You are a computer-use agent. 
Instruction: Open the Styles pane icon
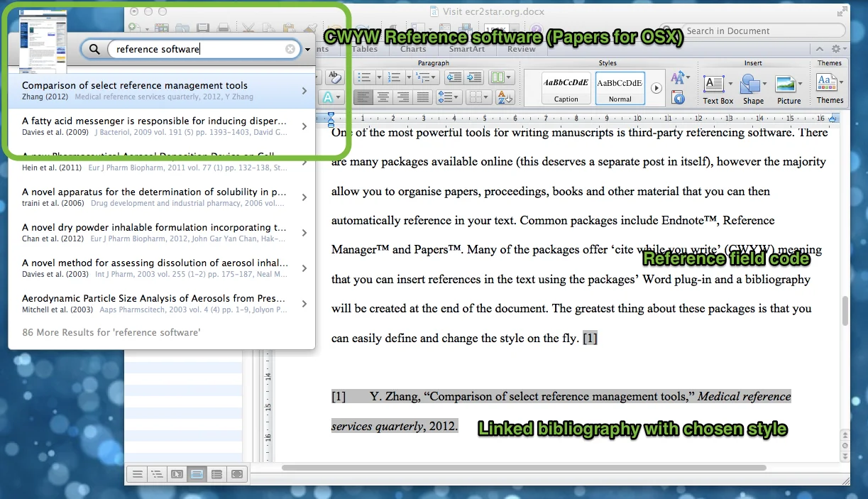pyautogui.click(x=679, y=97)
